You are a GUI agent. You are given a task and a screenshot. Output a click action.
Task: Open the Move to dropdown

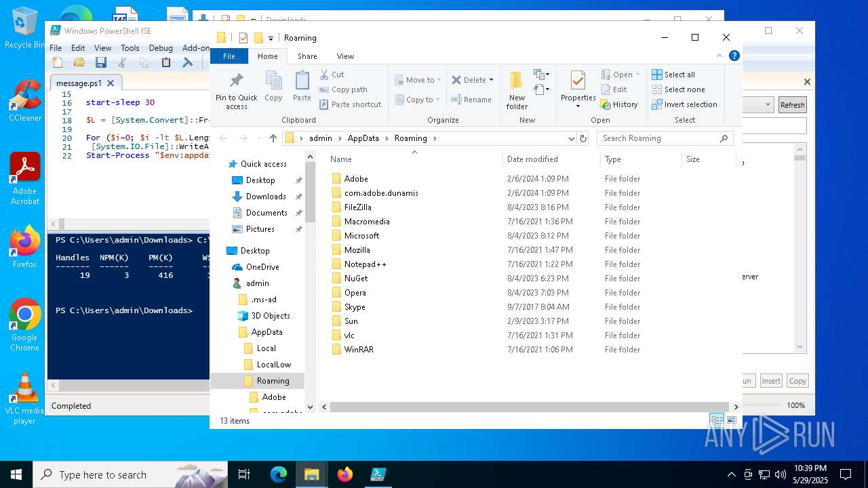pyautogui.click(x=418, y=80)
